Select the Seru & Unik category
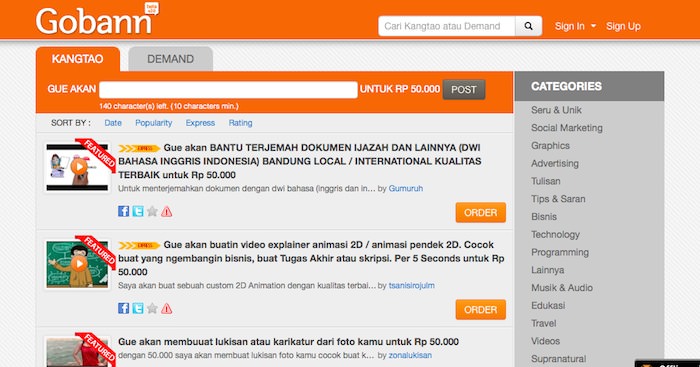 click(556, 110)
